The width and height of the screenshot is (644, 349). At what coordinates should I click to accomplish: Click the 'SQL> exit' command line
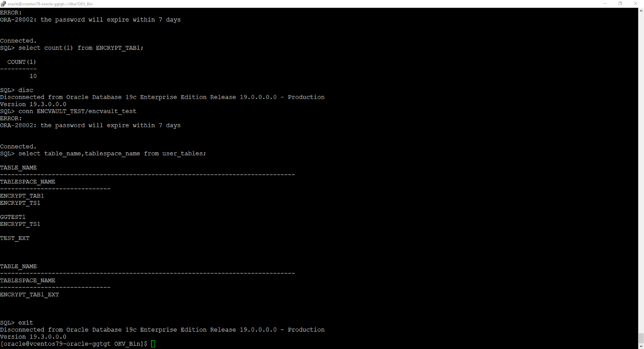17,323
